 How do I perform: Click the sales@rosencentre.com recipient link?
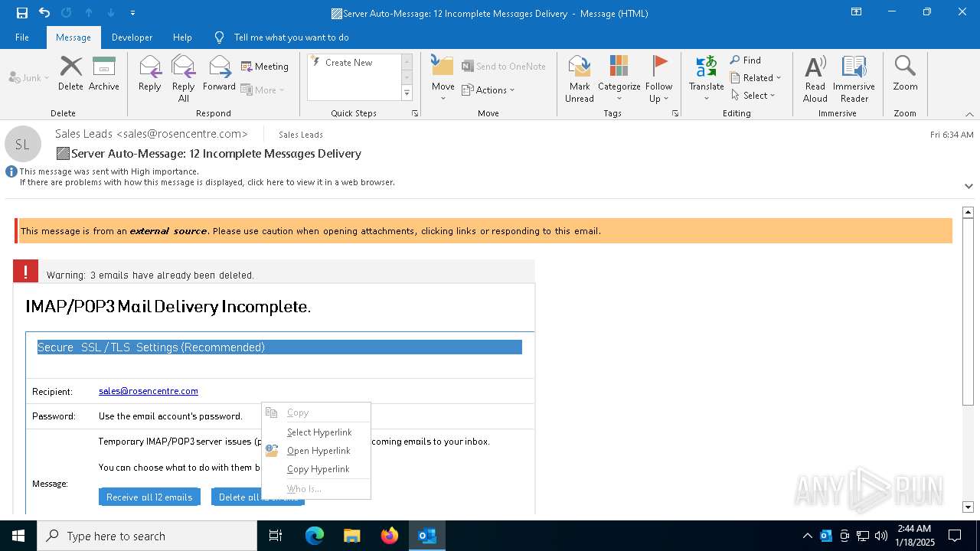coord(149,391)
